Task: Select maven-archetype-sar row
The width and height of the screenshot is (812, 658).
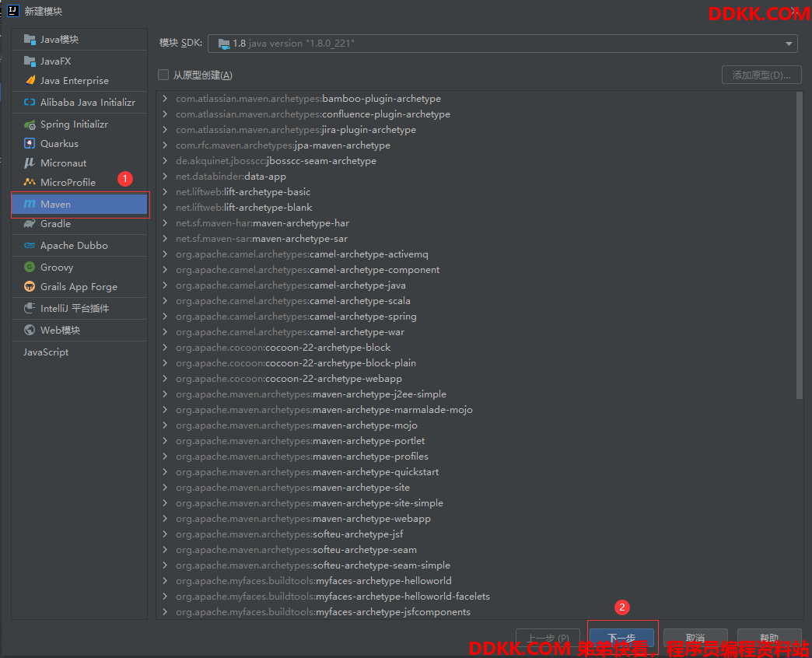Action: pos(476,238)
